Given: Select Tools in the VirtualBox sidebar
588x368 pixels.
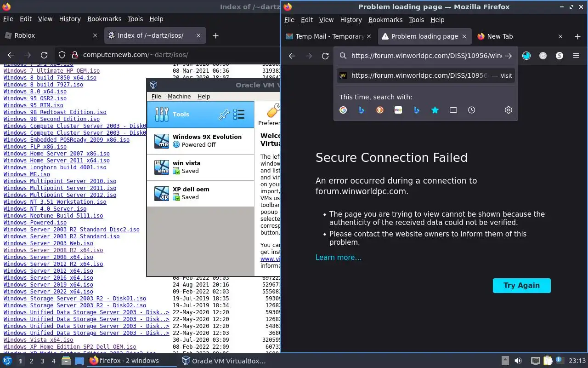Looking at the screenshot, I should point(200,115).
